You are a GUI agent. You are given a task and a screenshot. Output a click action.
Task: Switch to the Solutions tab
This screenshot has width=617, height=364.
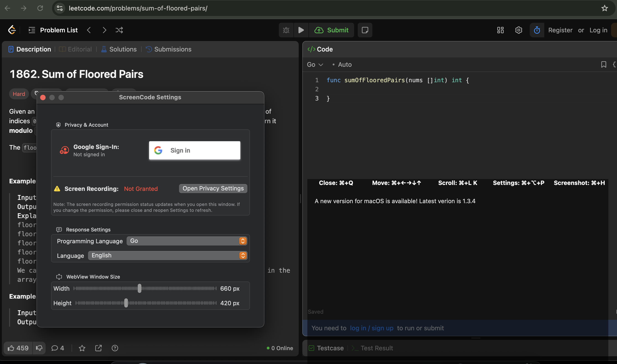(119, 49)
